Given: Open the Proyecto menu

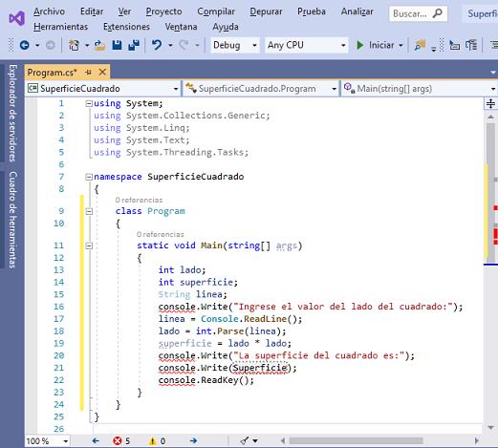Looking at the screenshot, I should 163,11.
